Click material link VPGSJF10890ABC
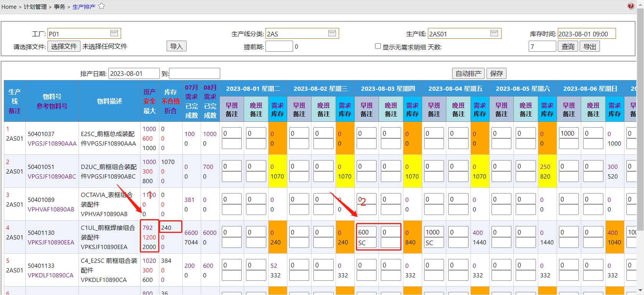This screenshot has height=295, width=644. [x=52, y=176]
